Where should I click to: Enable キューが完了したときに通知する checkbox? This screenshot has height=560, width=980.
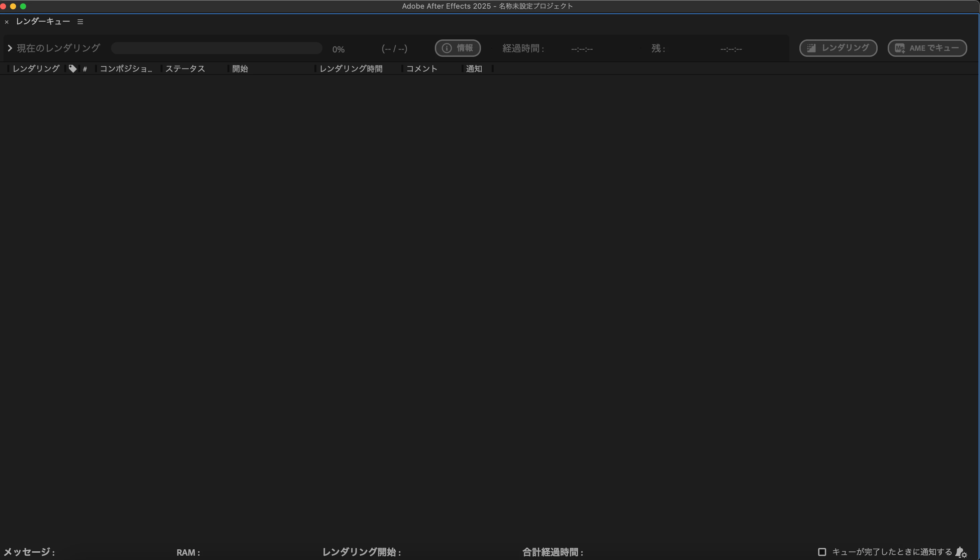pyautogui.click(x=822, y=552)
